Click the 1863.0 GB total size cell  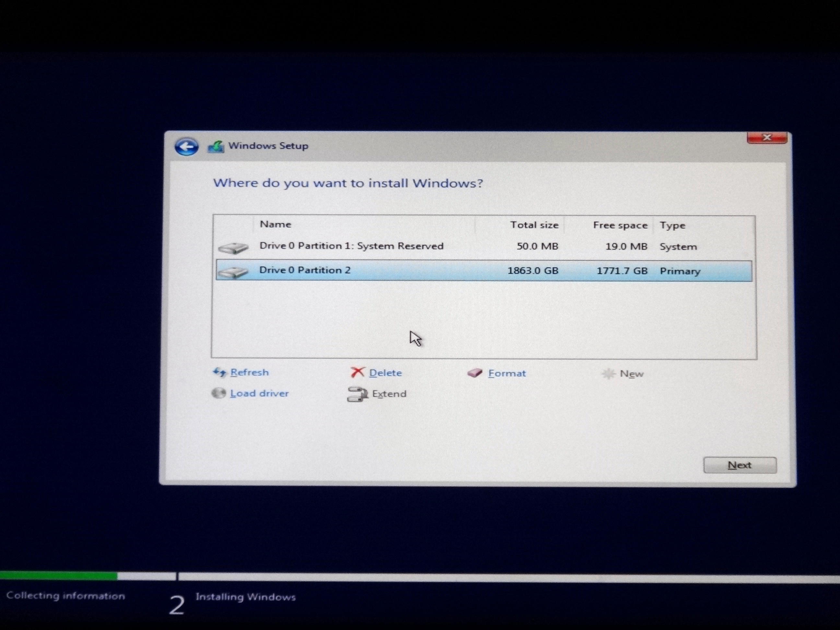click(x=533, y=271)
